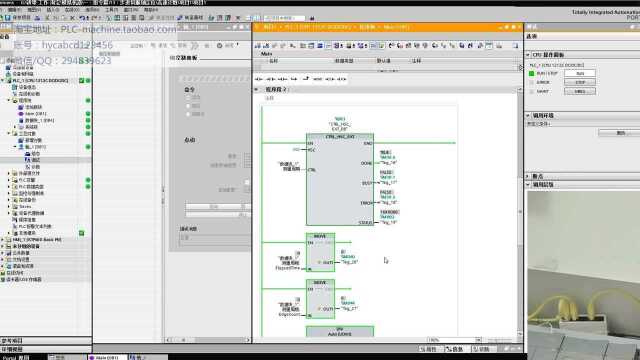This screenshot has width=640, height=360.
Task: Collapse the CPU operator panel section
Action: click(528, 54)
